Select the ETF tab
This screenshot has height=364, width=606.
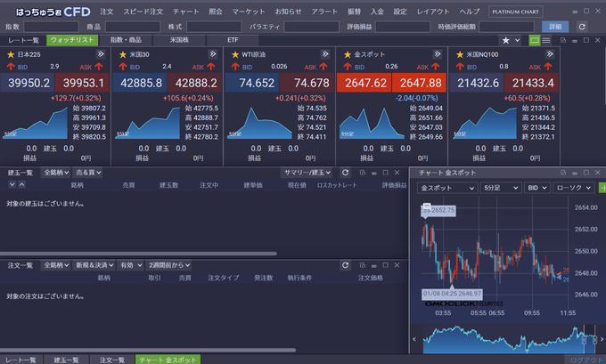[x=233, y=40]
